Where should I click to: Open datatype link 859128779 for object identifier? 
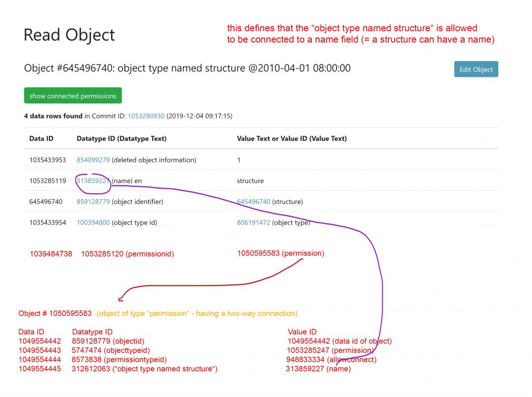pos(93,202)
